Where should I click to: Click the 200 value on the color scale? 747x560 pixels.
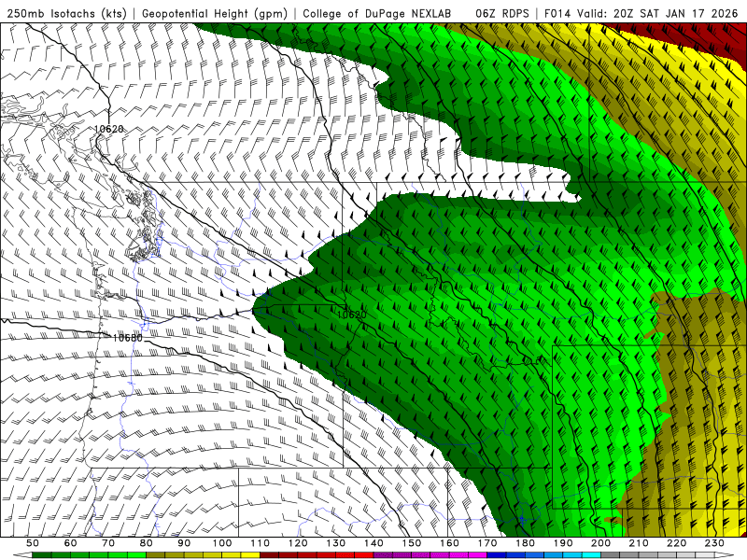point(600,543)
